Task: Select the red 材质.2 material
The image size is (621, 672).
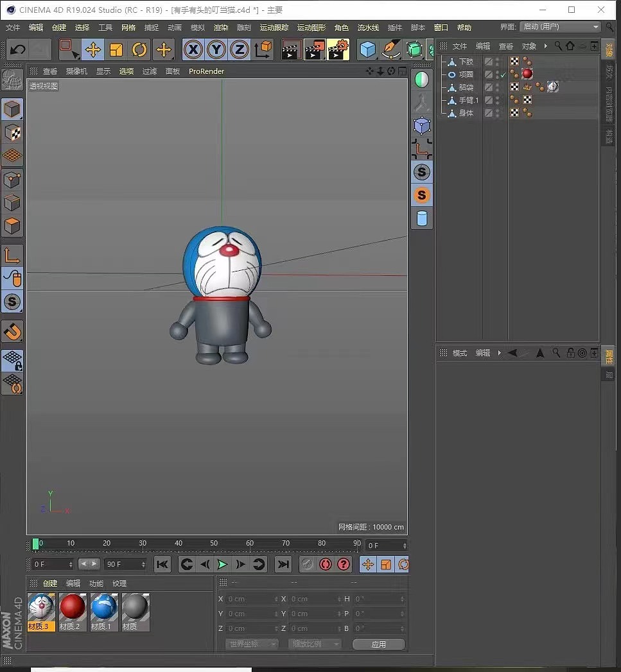Action: (x=73, y=612)
